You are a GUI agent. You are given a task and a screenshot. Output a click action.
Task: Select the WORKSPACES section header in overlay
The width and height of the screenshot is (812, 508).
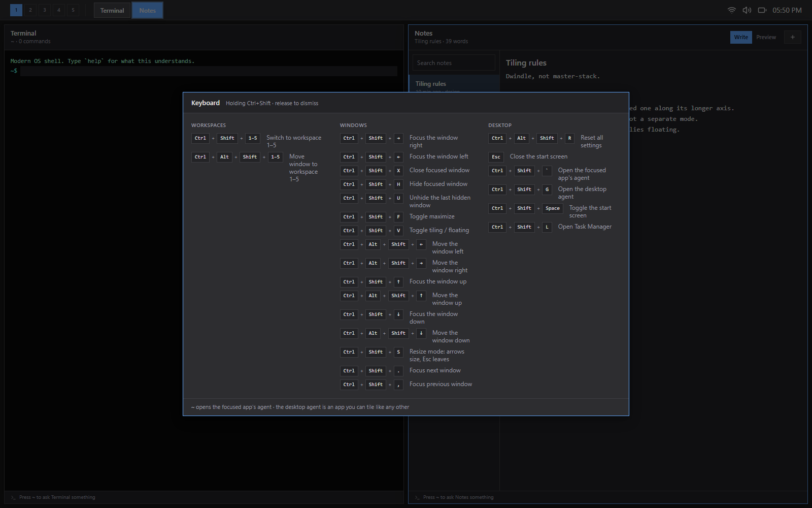209,125
